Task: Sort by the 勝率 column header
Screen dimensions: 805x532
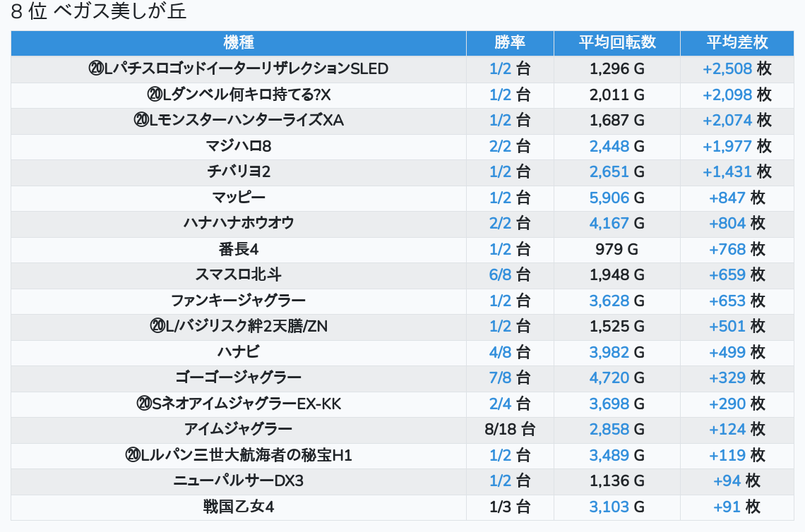Action: [x=510, y=42]
